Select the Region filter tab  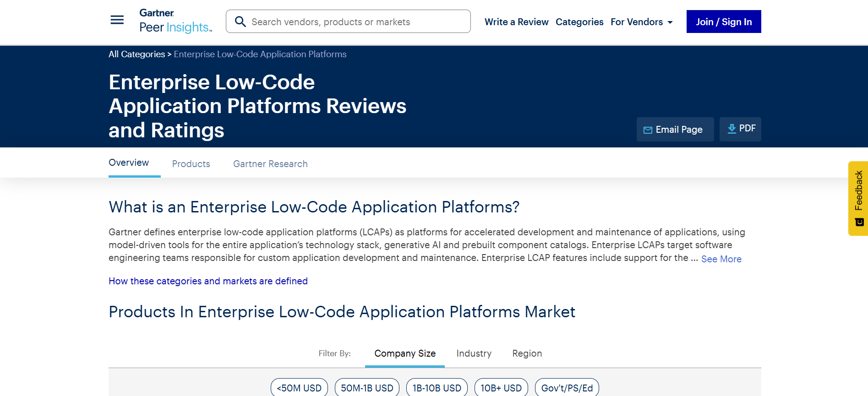[527, 353]
